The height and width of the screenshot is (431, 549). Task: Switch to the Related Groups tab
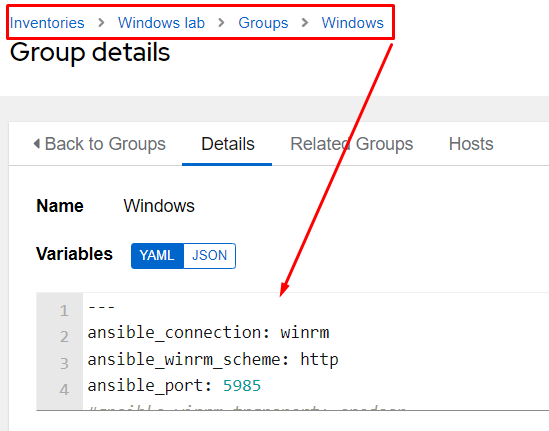pos(352,144)
